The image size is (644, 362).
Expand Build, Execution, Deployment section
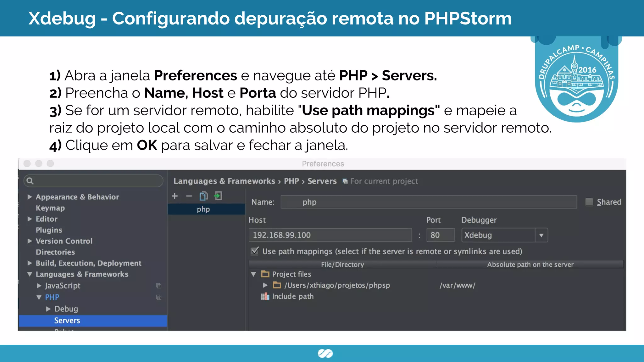coord(30,263)
